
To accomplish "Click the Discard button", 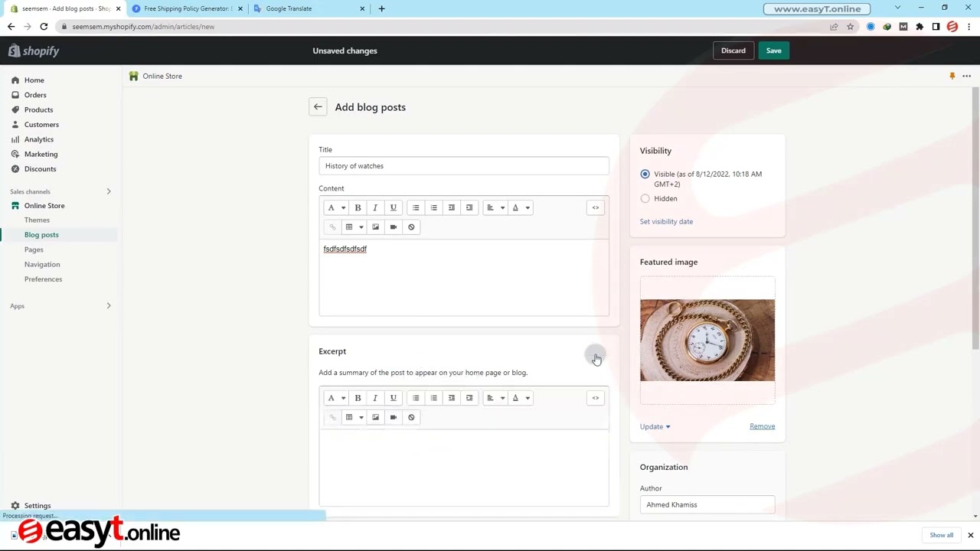I will 733,51.
